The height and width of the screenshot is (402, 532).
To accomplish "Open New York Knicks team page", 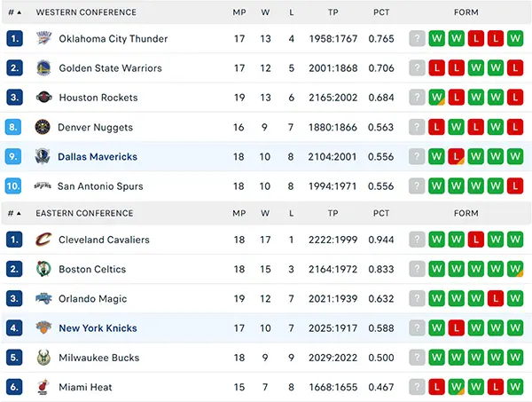I will click(98, 328).
